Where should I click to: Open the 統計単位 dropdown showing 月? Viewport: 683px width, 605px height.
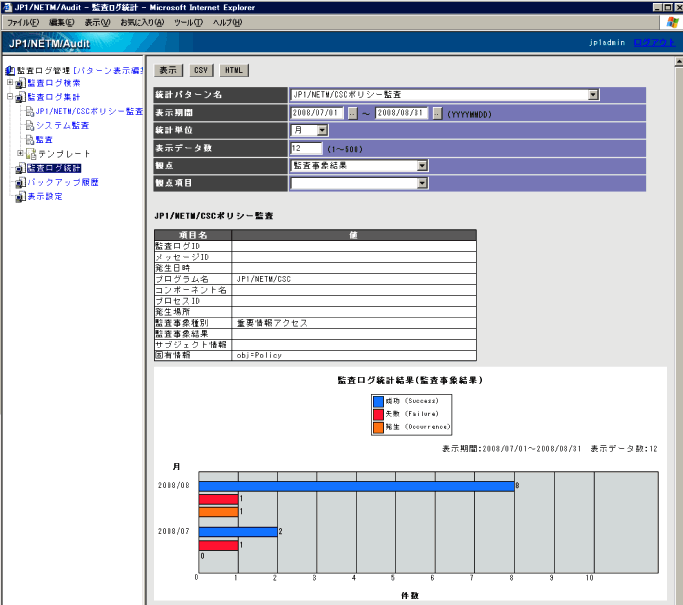[322, 130]
